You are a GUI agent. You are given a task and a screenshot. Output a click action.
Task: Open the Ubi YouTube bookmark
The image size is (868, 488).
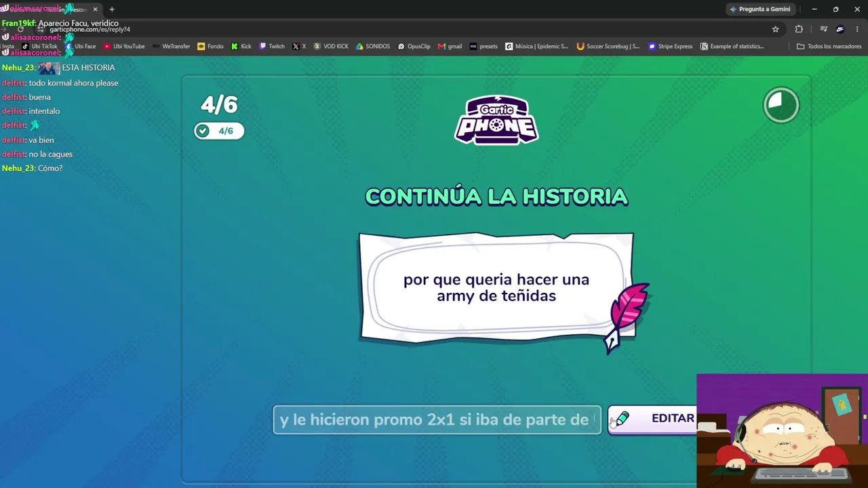click(x=124, y=47)
